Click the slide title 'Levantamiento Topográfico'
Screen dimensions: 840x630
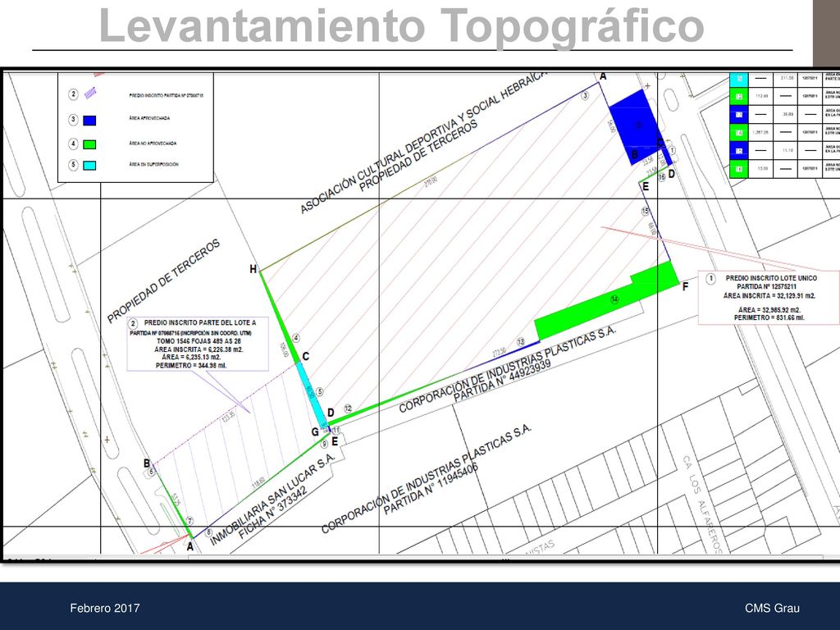(401, 25)
